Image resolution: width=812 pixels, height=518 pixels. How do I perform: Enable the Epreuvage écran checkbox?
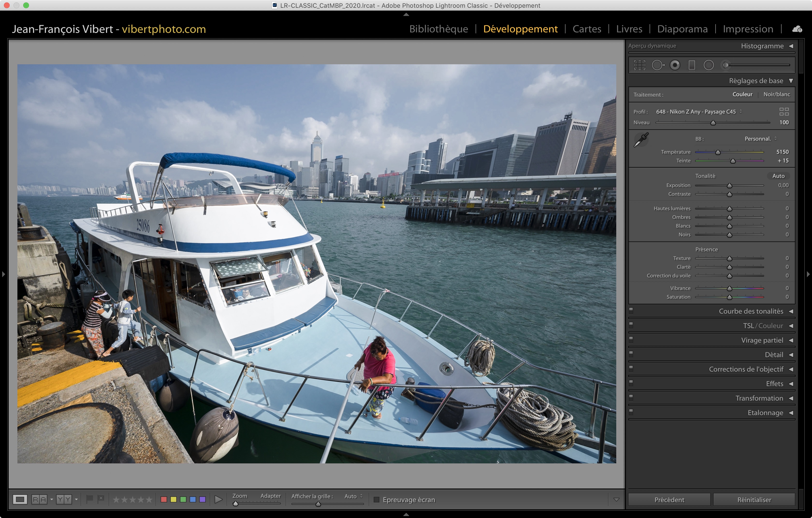pos(376,499)
